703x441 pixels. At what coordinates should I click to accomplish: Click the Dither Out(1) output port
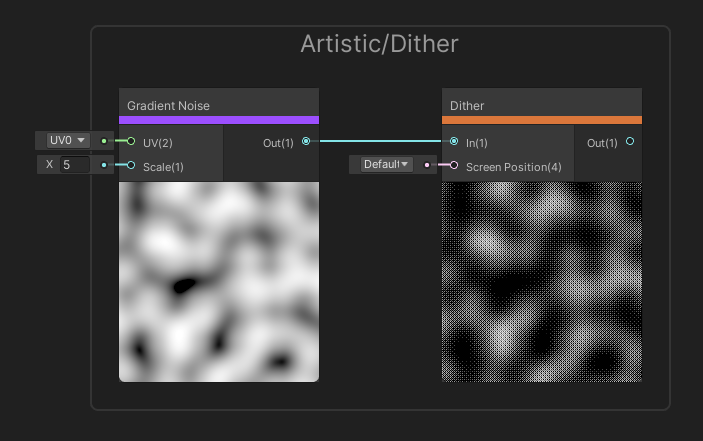[x=630, y=141]
